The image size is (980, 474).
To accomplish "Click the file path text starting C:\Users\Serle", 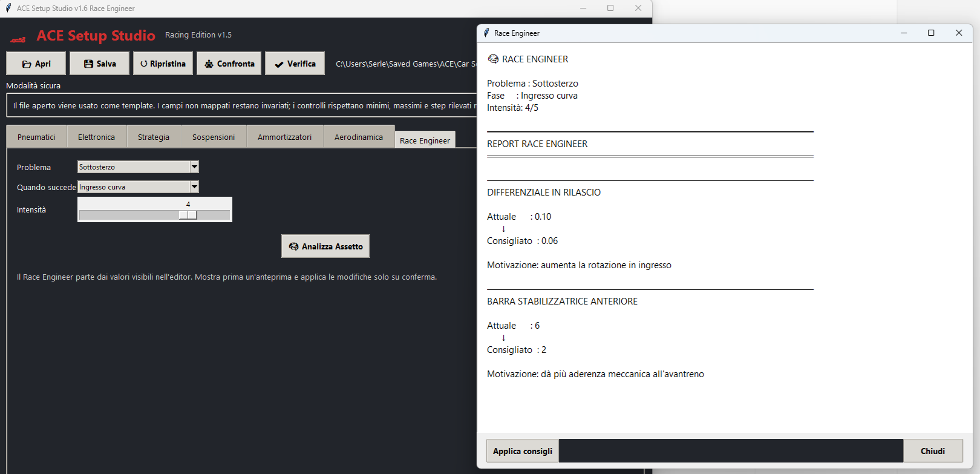I will point(406,64).
